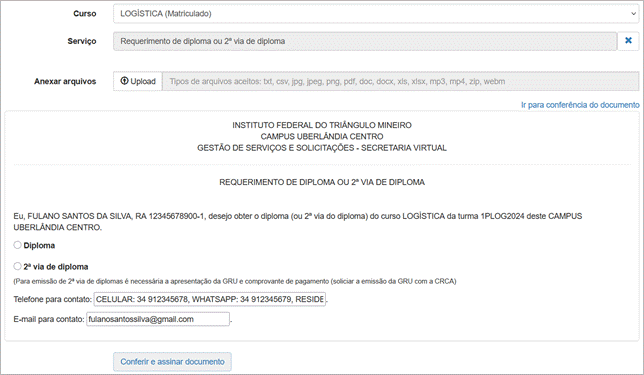Click the CAMPUS UBERLÂNDIA CENTRO header line
The width and height of the screenshot is (644, 375).
coord(322,136)
